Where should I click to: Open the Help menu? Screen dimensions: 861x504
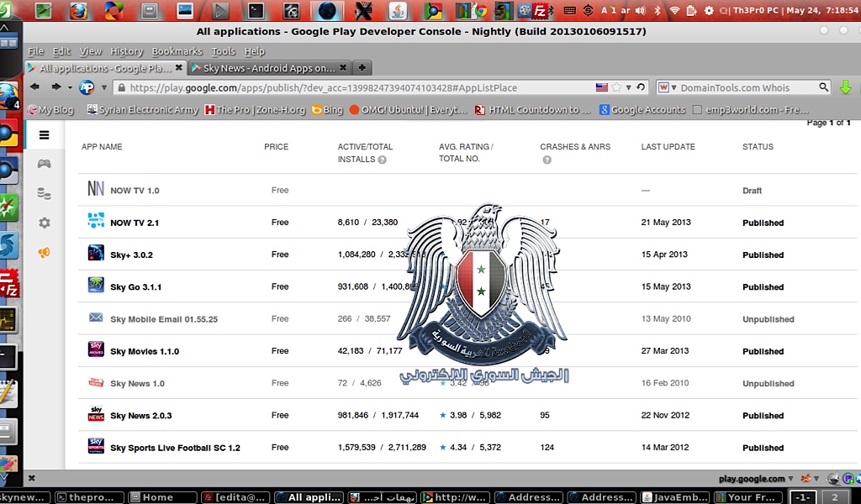(x=254, y=51)
